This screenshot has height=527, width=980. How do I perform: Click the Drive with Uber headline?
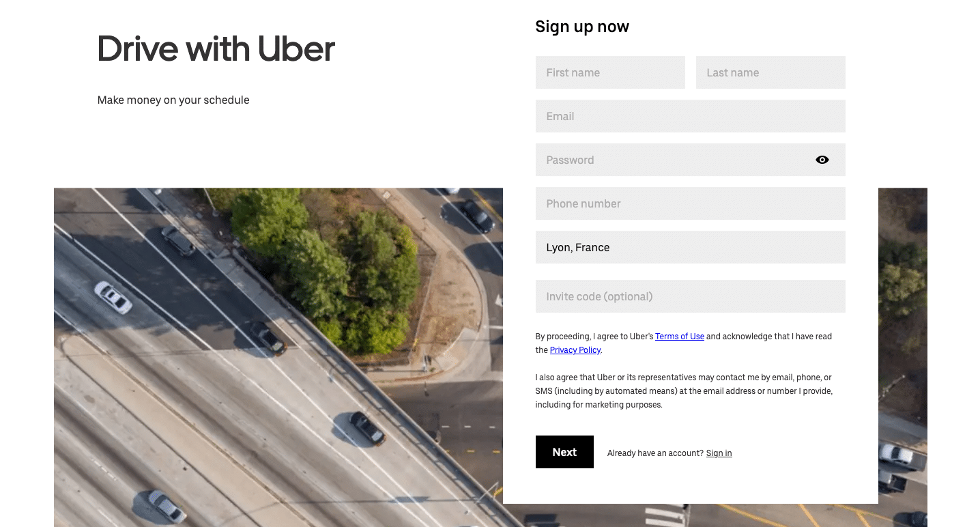pos(216,49)
